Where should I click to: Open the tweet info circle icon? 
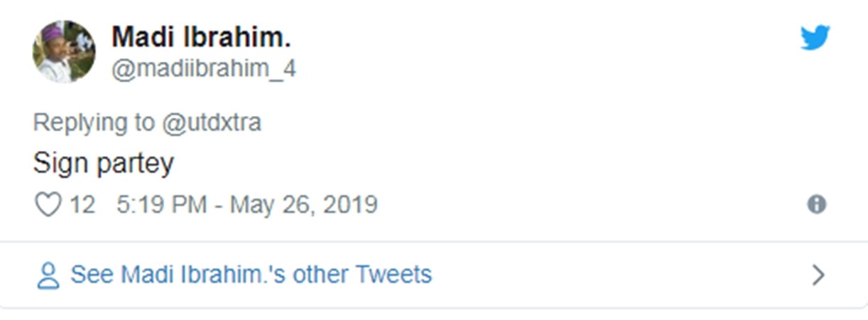pyautogui.click(x=817, y=206)
